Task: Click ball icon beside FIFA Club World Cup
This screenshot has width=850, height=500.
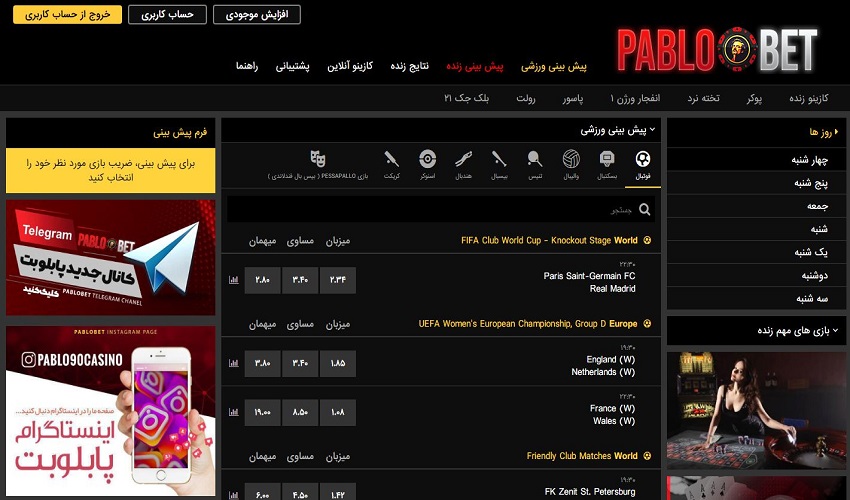Action: coord(647,240)
